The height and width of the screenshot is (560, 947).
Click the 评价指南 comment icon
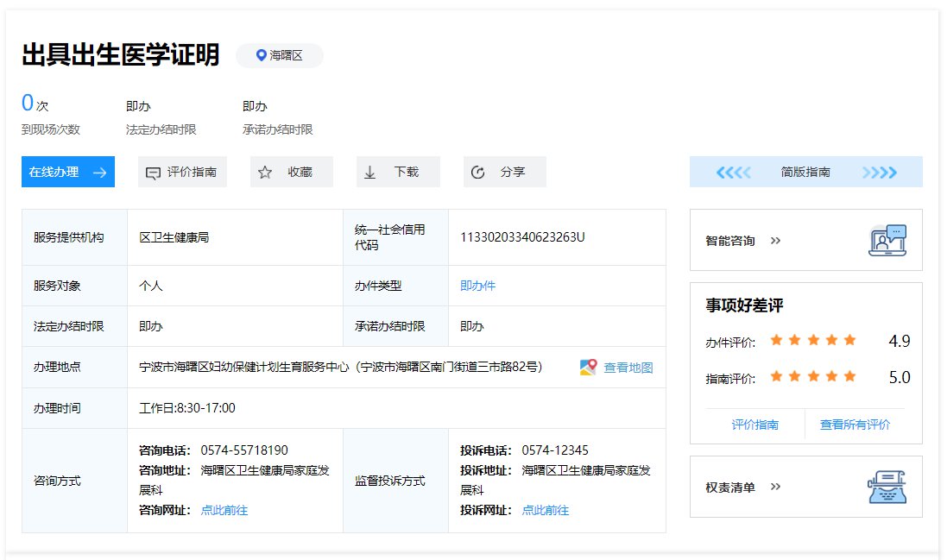pyautogui.click(x=153, y=173)
